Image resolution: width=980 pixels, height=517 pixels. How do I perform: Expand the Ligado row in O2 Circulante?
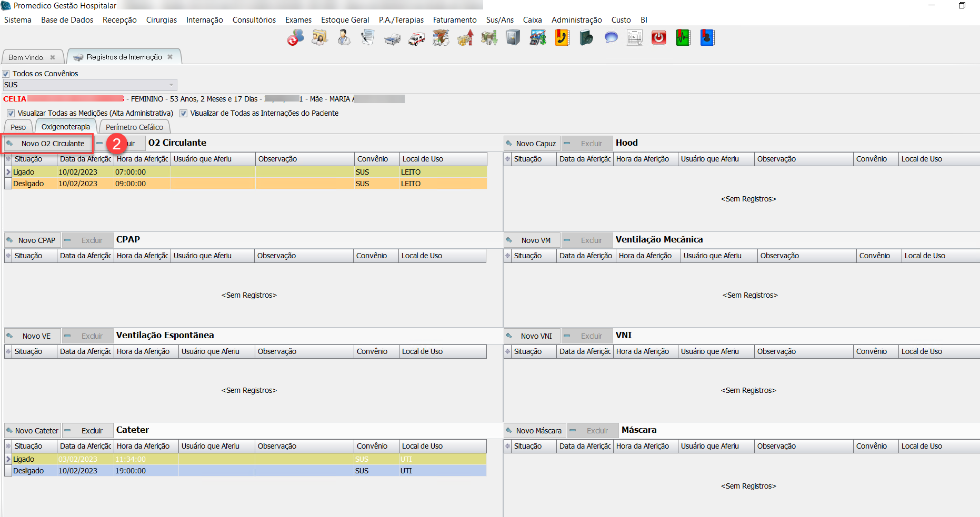point(8,172)
